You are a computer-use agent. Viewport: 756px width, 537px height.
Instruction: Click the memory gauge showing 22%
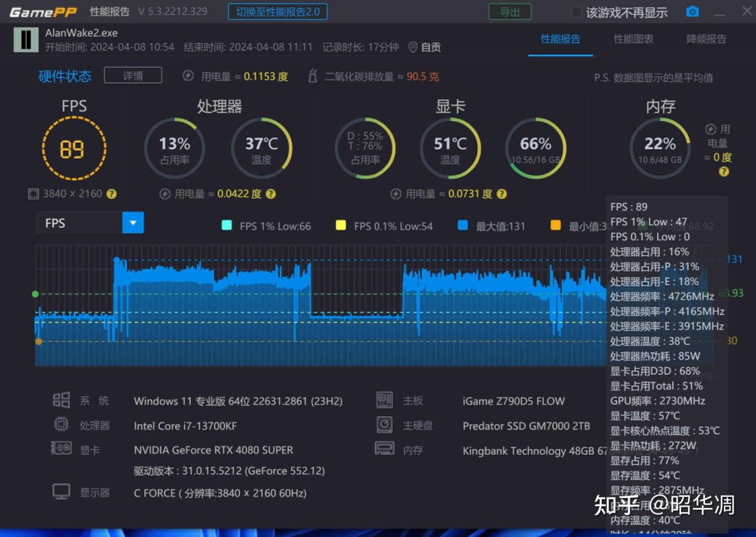(x=660, y=148)
